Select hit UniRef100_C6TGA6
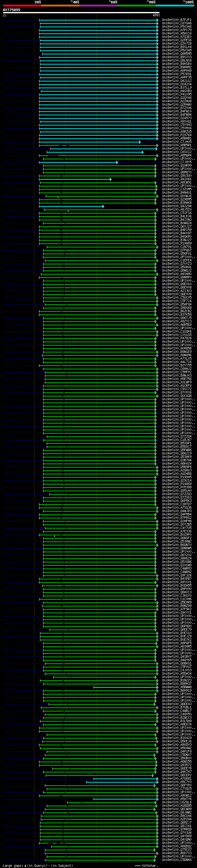Screen dimensions: 197x868 pyautogui.click(x=176, y=23)
